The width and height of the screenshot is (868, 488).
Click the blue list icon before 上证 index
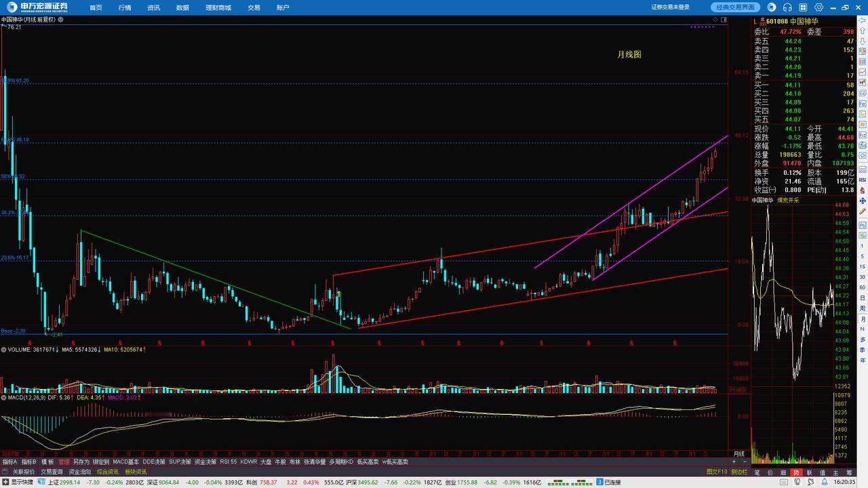(x=41, y=482)
